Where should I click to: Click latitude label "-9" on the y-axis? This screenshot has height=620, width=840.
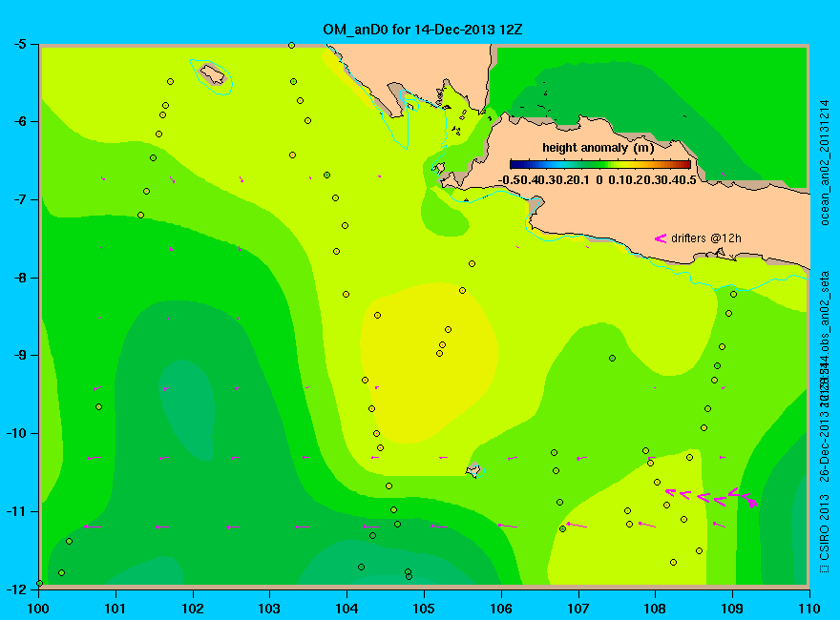[x=20, y=356]
